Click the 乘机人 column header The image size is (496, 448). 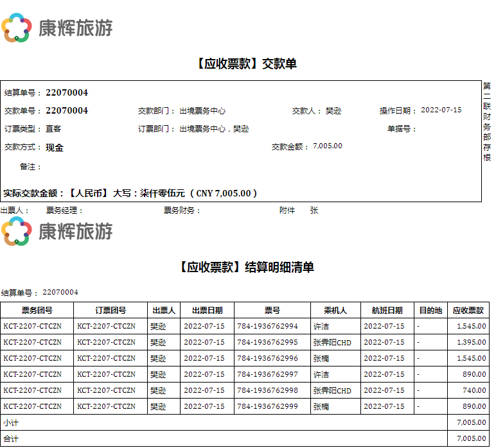(x=335, y=311)
